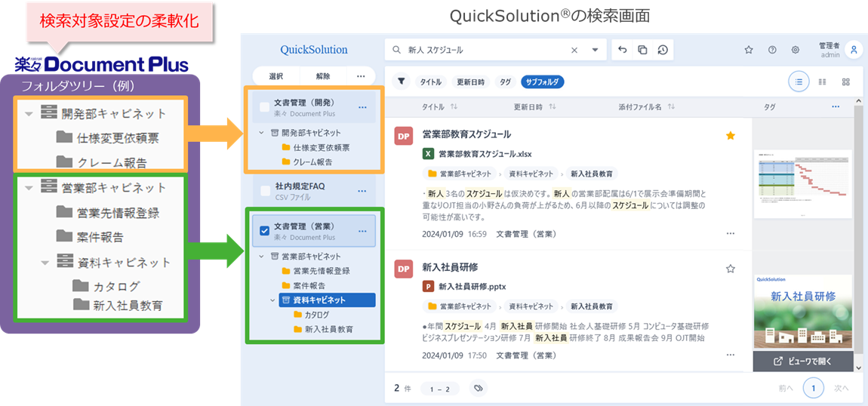This screenshot has width=868, height=406.
Task: Click the tag icon near result count
Action: pos(479,389)
